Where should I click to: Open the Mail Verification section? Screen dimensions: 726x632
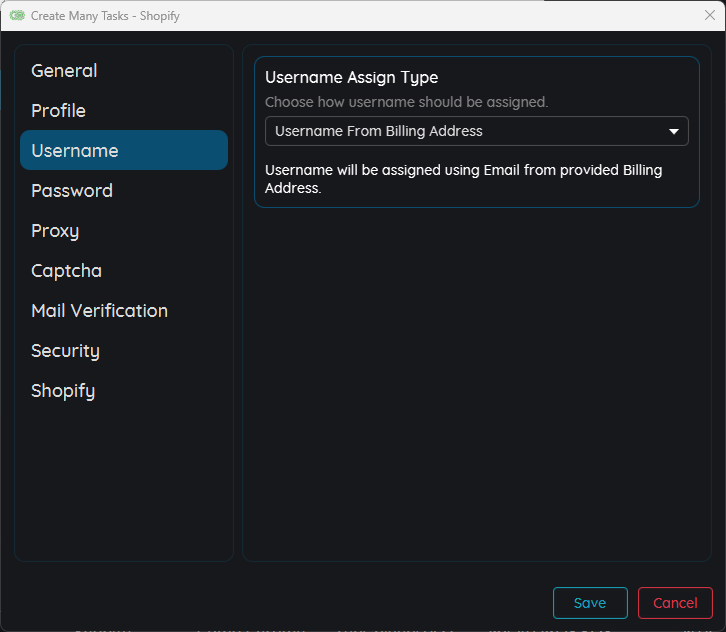pos(99,311)
